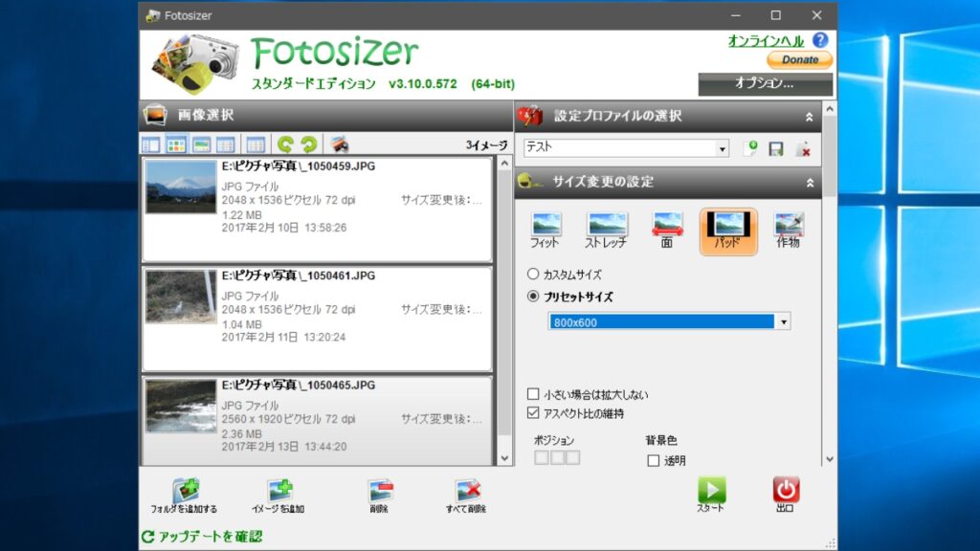980x551 pixels.
Task: Click the table view icon after the separator
Action: click(256, 145)
